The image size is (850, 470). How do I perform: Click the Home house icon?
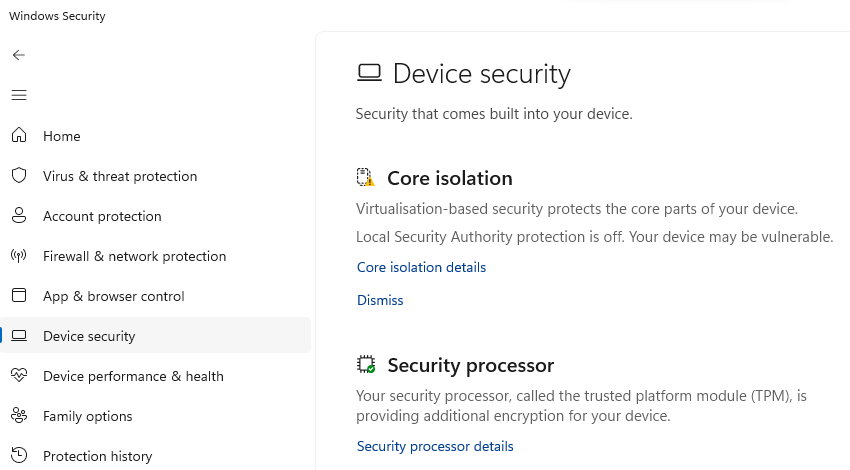coord(19,136)
